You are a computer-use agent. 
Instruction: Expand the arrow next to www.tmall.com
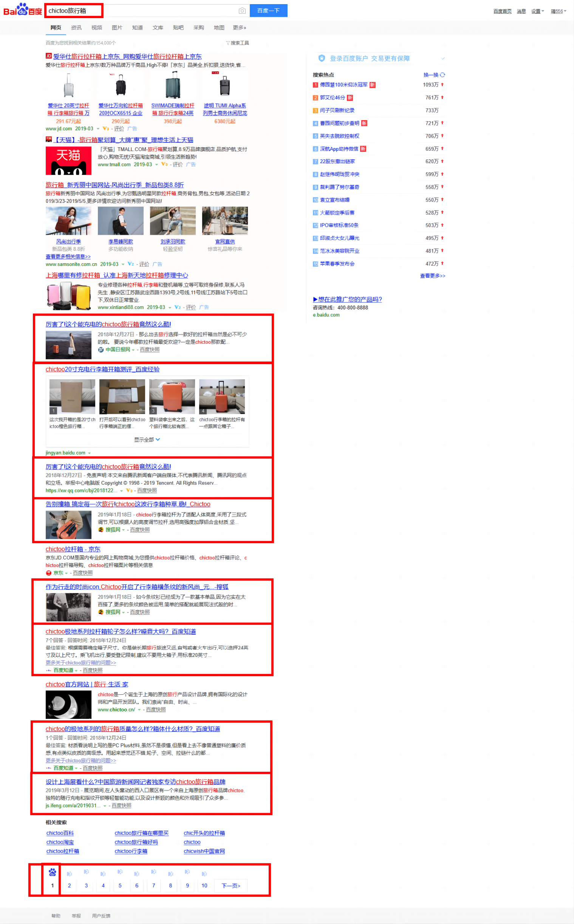pyautogui.click(x=156, y=165)
